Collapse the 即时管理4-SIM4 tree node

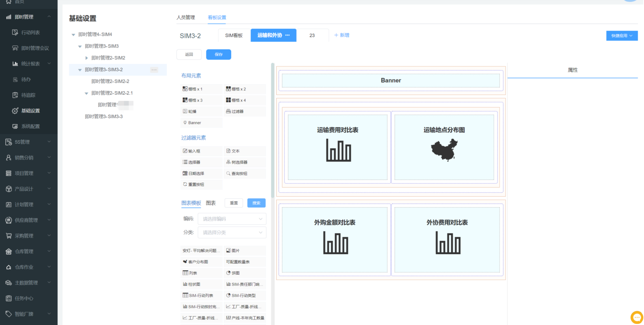73,35
